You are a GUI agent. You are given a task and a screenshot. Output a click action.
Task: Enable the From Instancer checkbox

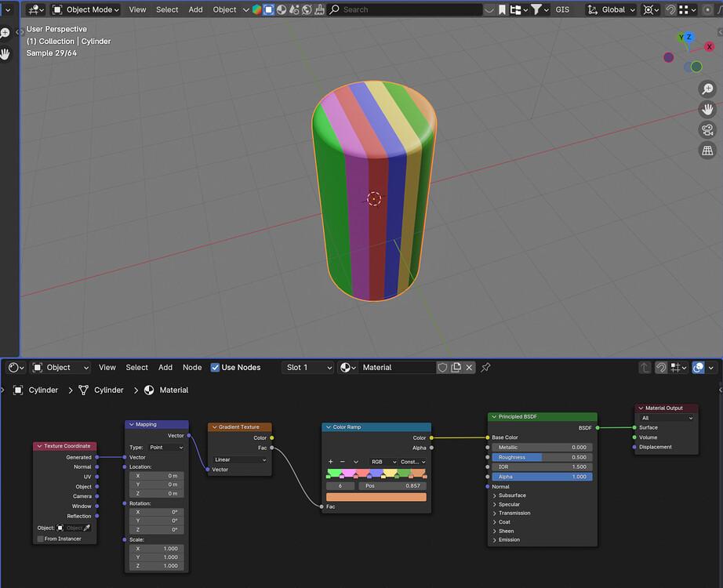pos(40,539)
